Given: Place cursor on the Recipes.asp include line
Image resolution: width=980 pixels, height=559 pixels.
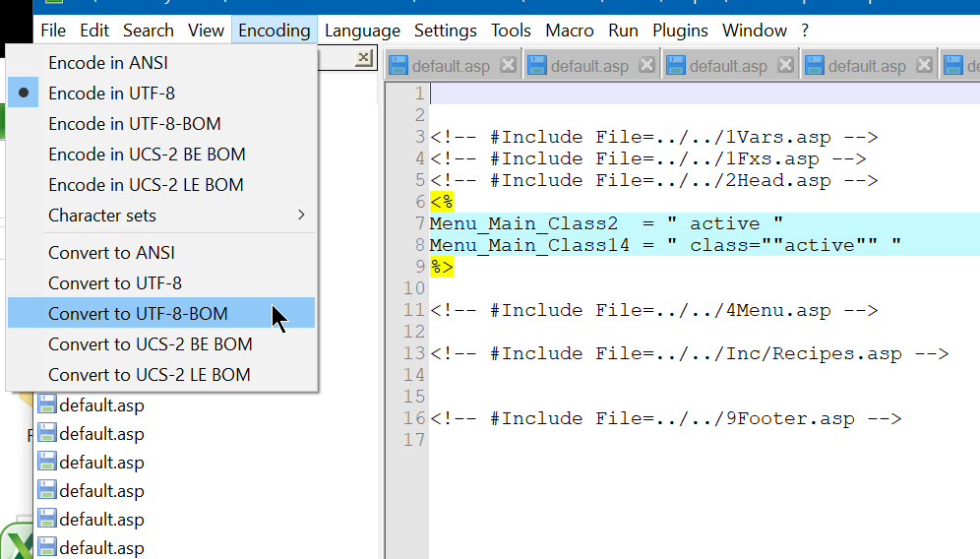Looking at the screenshot, I should pyautogui.click(x=689, y=353).
